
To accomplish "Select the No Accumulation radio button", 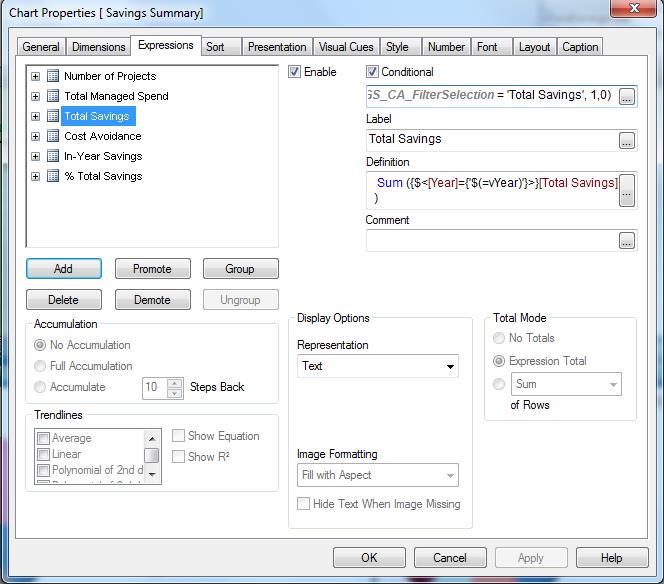I will click(40, 345).
